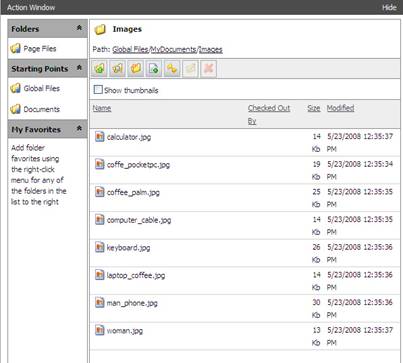Viewport: 403px width, 363px height.
Task: Hide the Action Window
Action: (389, 7)
